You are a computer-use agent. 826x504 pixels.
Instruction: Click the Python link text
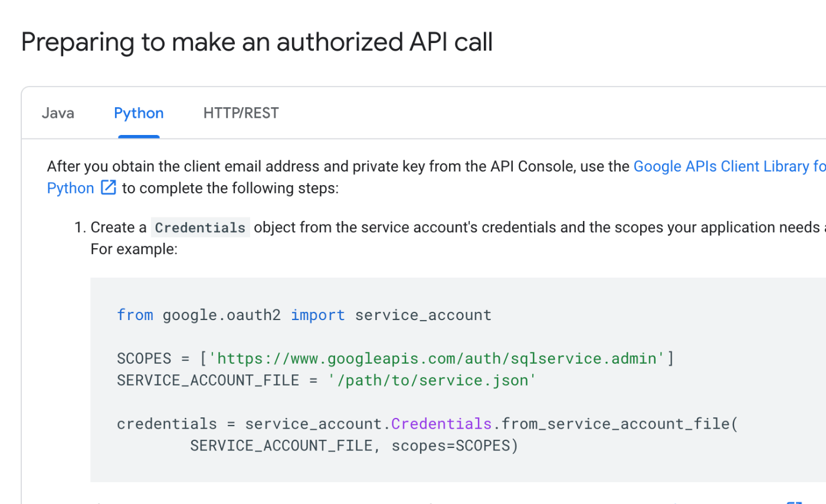[70, 189]
